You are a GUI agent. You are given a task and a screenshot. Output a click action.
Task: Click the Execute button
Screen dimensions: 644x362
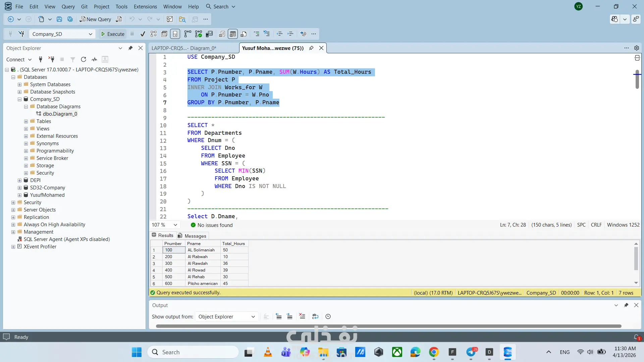113,34
